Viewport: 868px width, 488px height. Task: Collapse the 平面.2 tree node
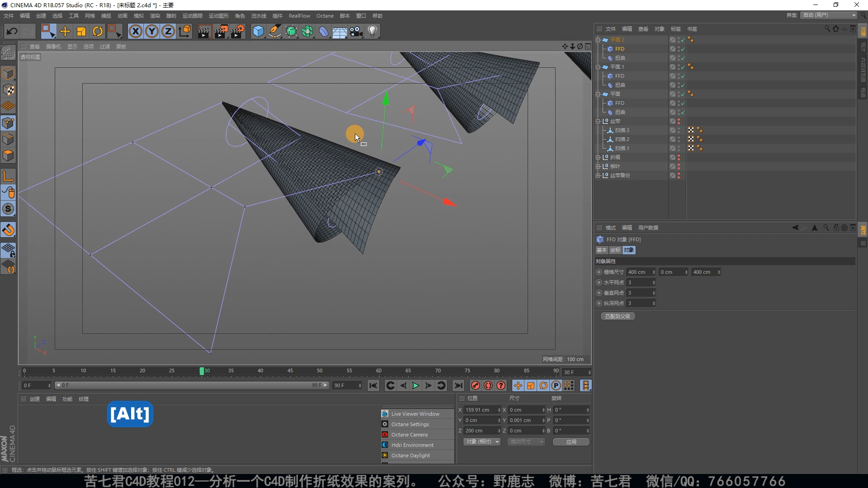click(598, 40)
